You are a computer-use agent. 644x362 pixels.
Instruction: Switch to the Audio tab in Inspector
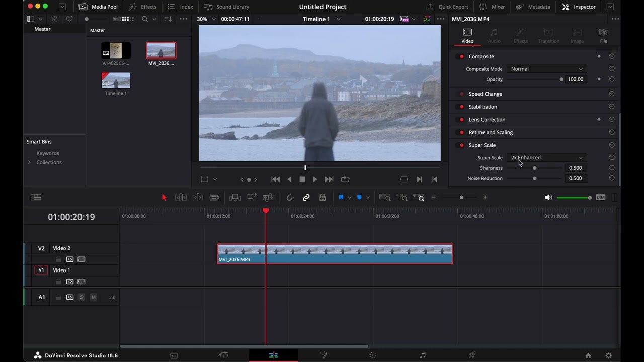tap(494, 36)
